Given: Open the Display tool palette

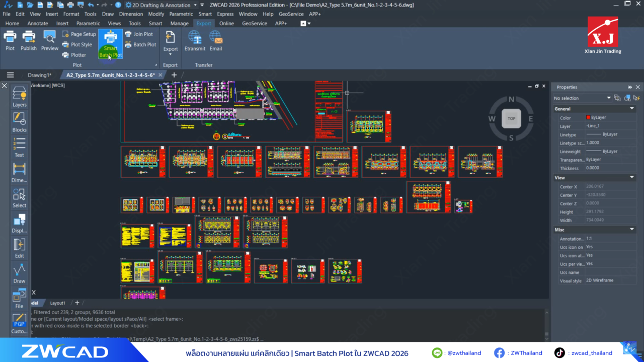Looking at the screenshot, I should pos(20,223).
